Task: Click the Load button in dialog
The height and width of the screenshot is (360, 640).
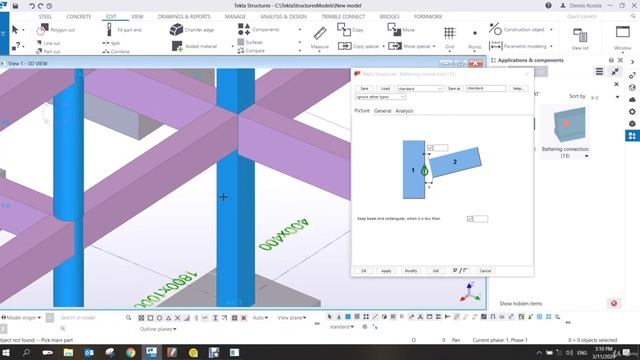Action: (x=385, y=89)
